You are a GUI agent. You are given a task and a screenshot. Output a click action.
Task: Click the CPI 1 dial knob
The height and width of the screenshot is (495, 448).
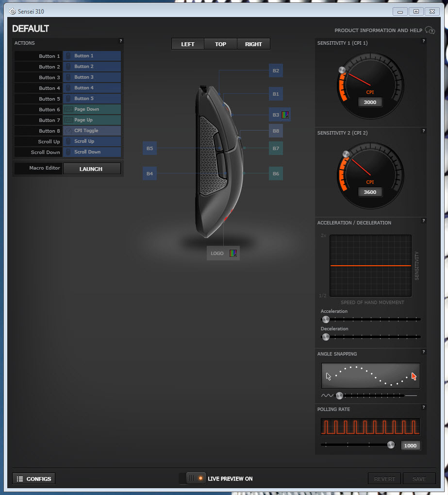click(x=342, y=70)
